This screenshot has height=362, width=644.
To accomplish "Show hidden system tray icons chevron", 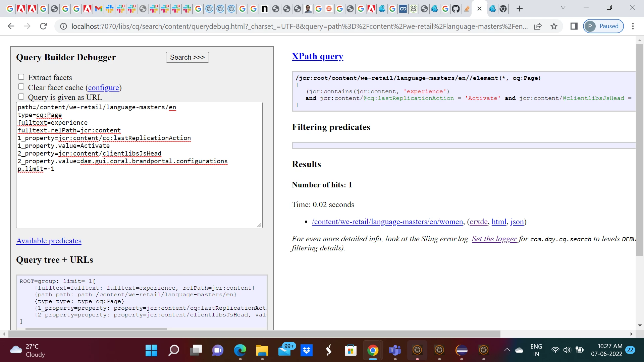I will pos(507,350).
